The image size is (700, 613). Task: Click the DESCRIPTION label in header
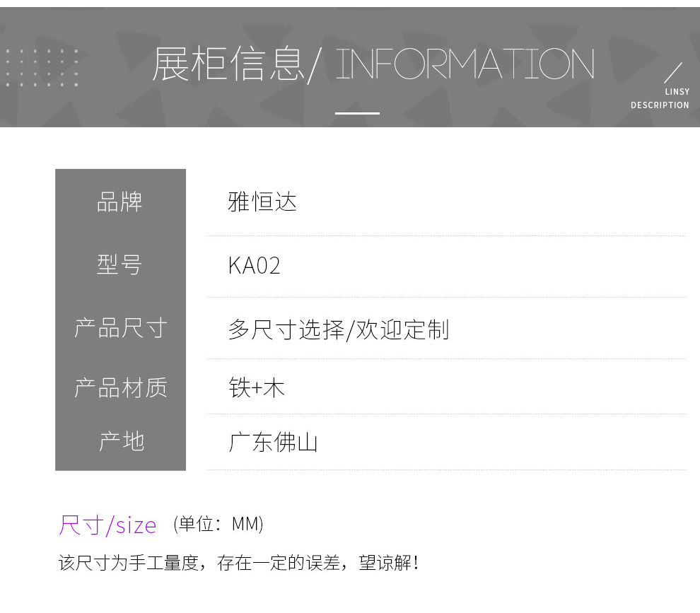coord(660,105)
